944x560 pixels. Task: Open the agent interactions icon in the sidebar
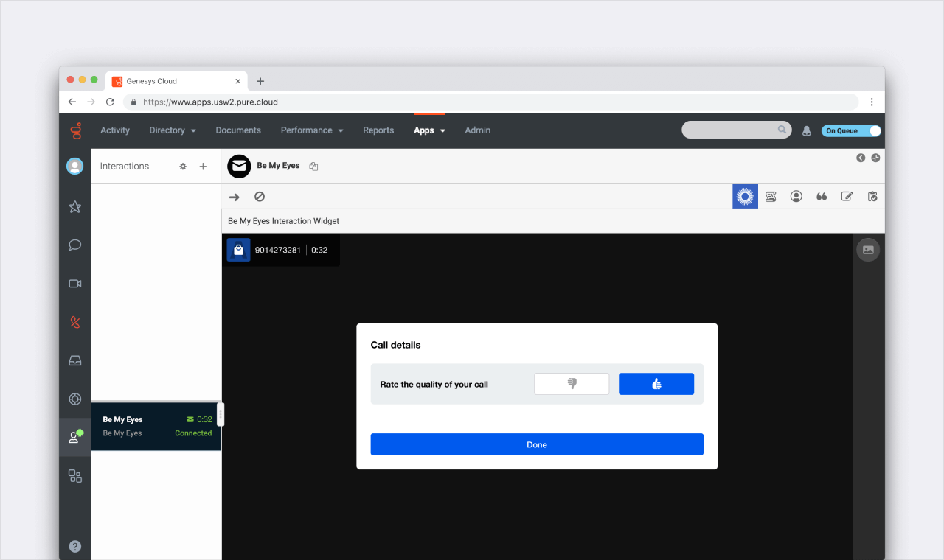[75, 437]
